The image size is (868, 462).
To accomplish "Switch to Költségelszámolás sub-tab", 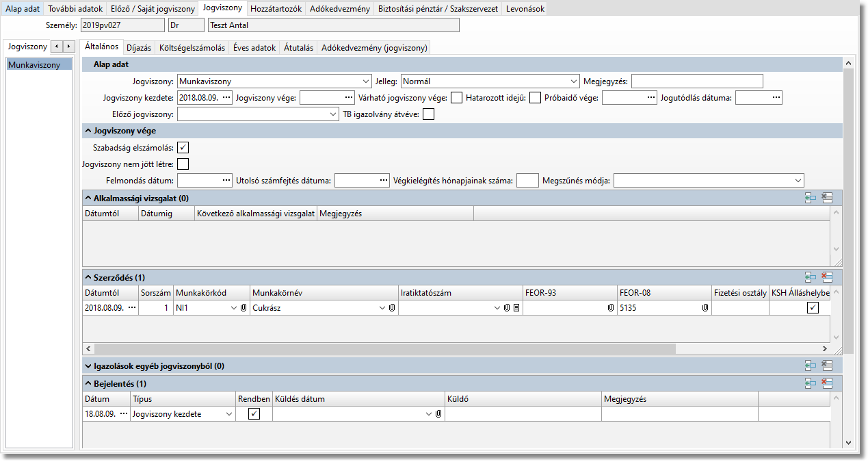I will 192,48.
